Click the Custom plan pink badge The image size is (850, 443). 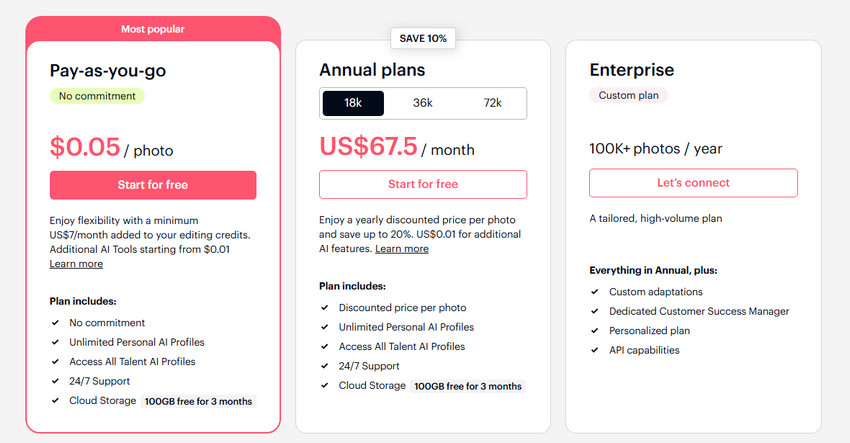coord(628,95)
